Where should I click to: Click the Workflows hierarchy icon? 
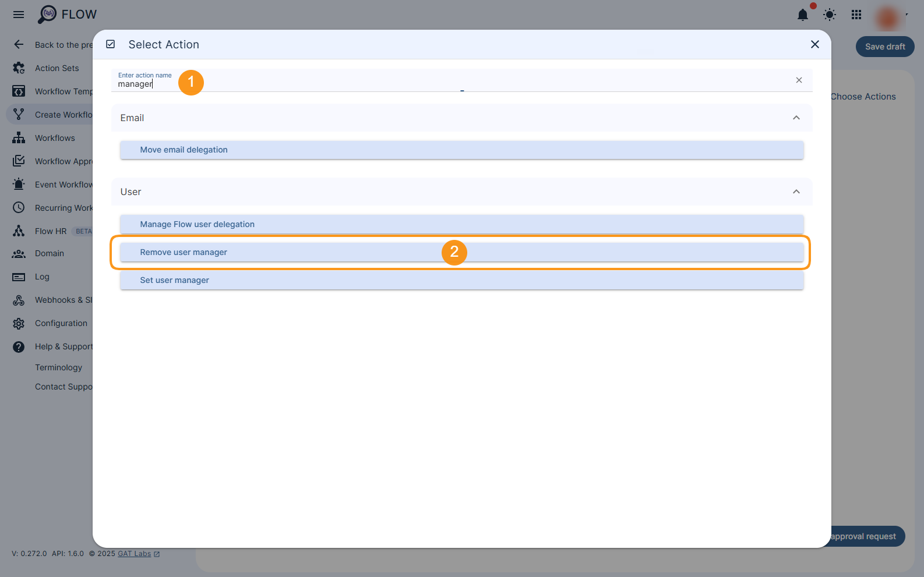click(x=19, y=138)
